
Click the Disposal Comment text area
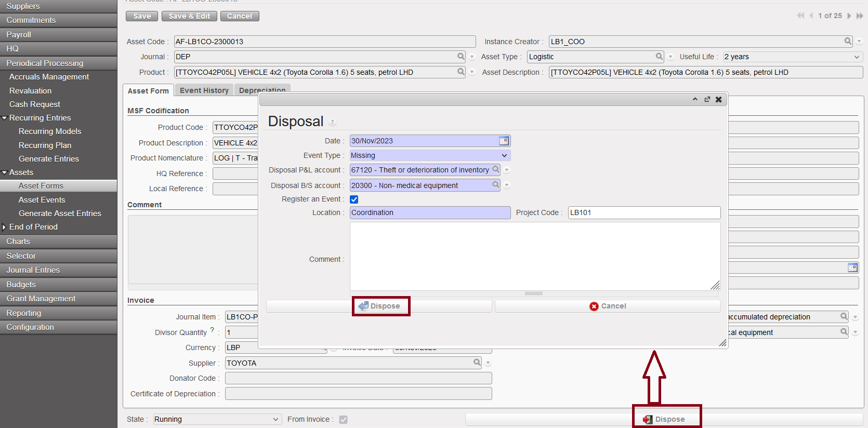pos(535,256)
